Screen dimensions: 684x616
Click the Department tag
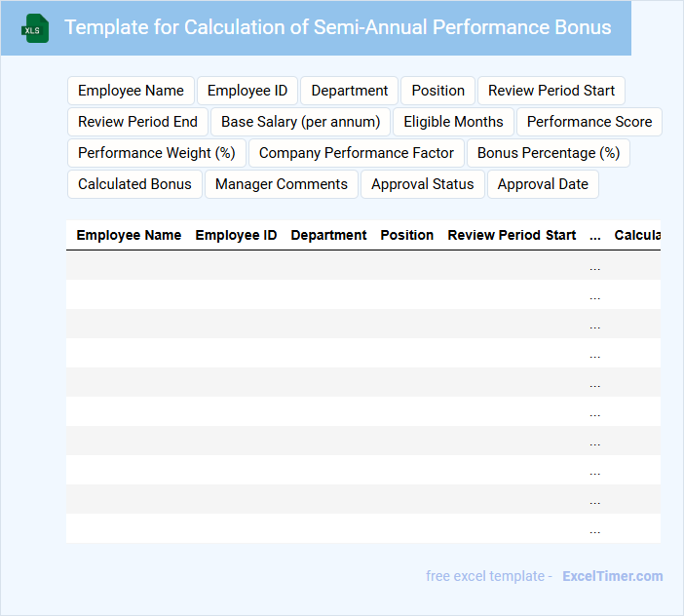pyautogui.click(x=350, y=91)
